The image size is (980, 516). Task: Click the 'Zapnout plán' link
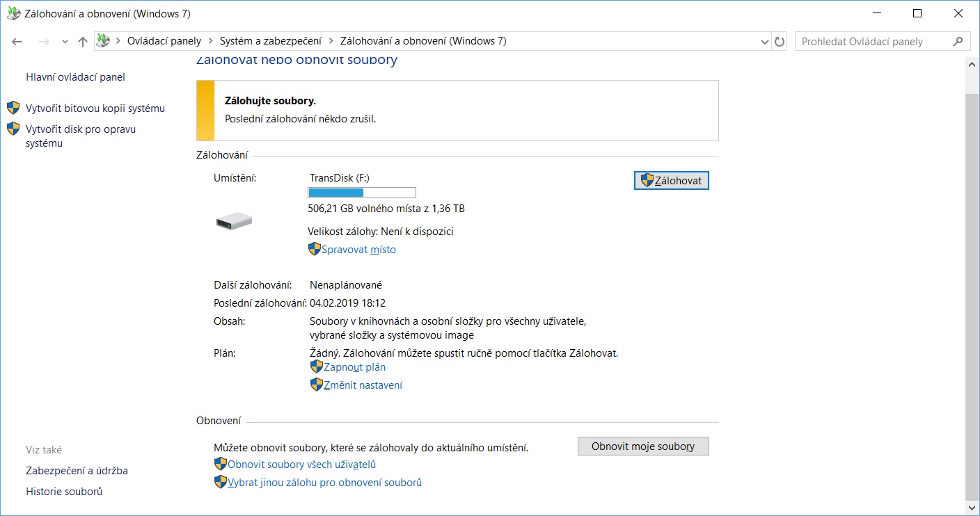354,367
